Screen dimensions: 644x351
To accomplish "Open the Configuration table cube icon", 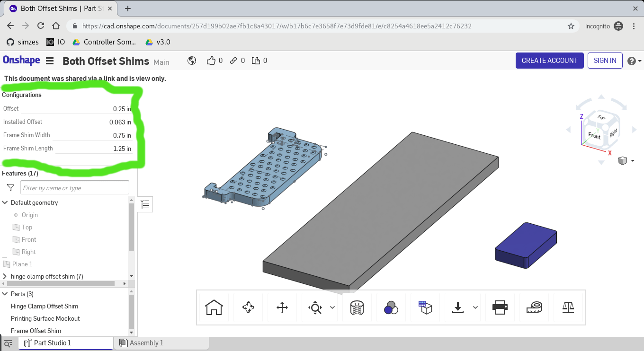I will click(x=425, y=308).
